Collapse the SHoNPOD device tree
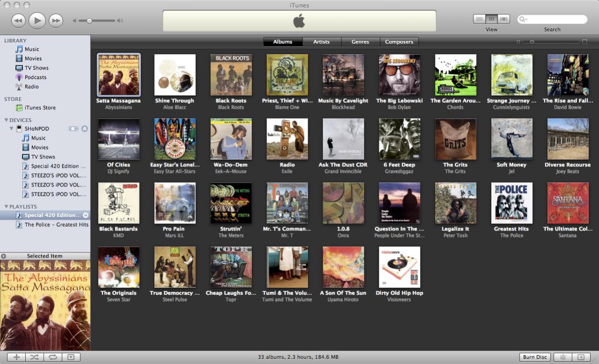The height and width of the screenshot is (364, 599). pyautogui.click(x=12, y=128)
